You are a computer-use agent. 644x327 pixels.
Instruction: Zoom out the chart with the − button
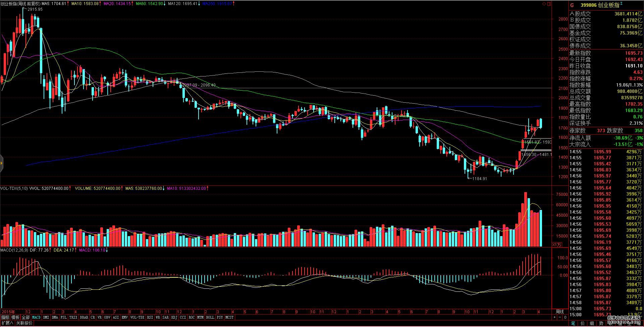tap(560, 317)
